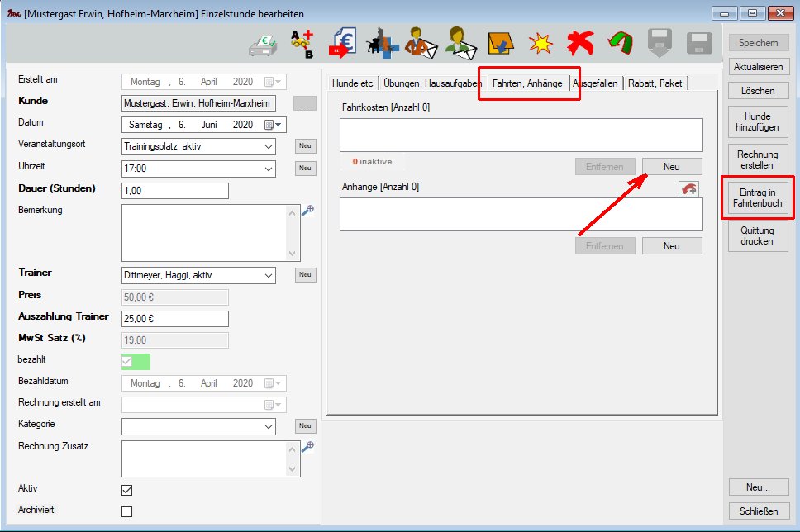Toggle the Aktiv checkbox
This screenshot has height=532, width=800.
click(127, 490)
